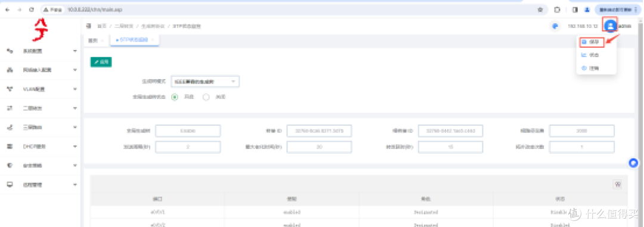This screenshot has height=227, width=644.
Task: Close the 首页 tab with its x
Action: [103, 41]
